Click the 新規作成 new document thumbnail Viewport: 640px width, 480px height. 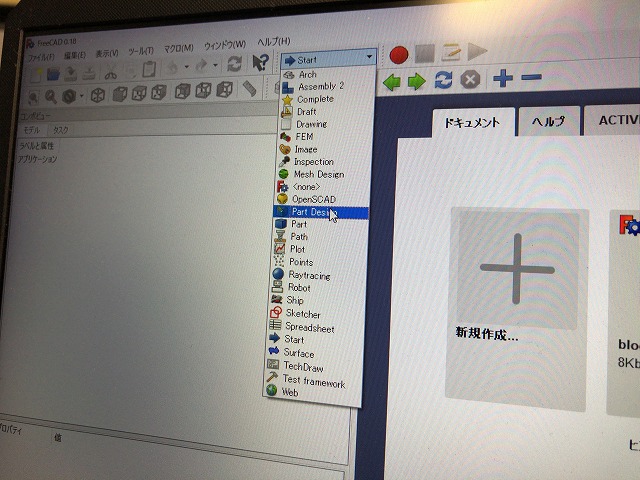click(516, 270)
